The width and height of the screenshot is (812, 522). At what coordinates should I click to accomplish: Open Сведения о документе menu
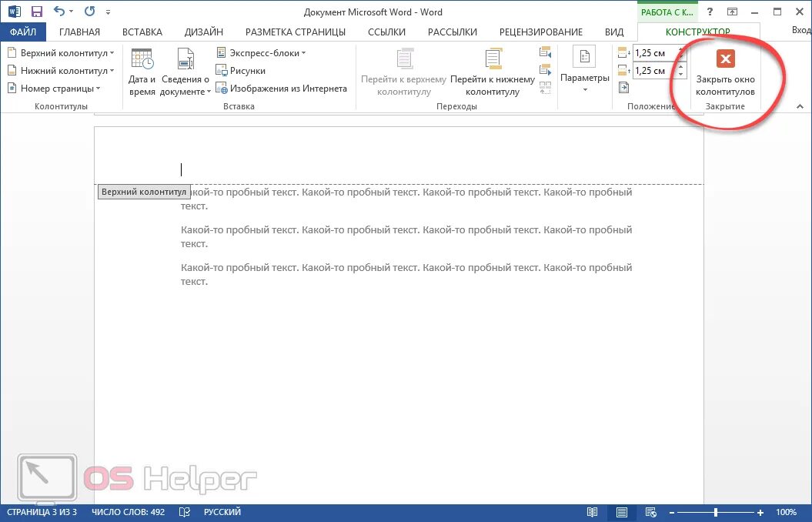tap(185, 72)
